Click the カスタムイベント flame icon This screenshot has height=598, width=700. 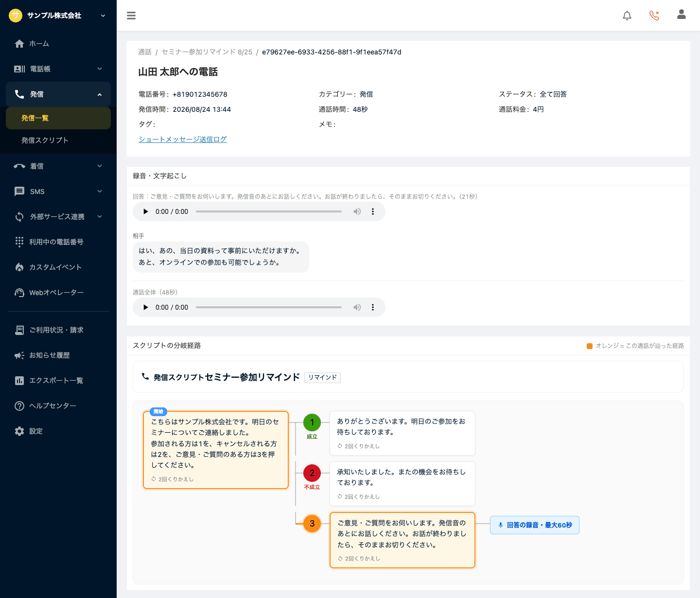[x=19, y=267]
